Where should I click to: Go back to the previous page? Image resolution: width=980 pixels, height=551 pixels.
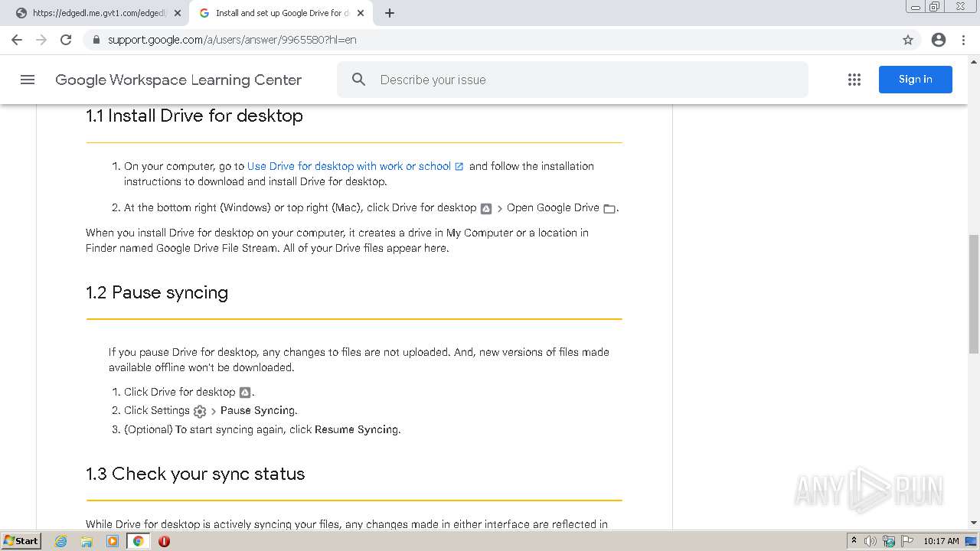click(x=17, y=40)
